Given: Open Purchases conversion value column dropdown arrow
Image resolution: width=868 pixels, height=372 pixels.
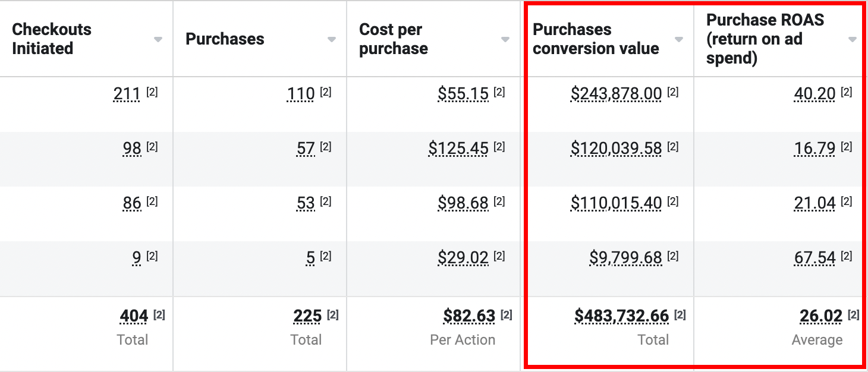Looking at the screenshot, I should (679, 39).
